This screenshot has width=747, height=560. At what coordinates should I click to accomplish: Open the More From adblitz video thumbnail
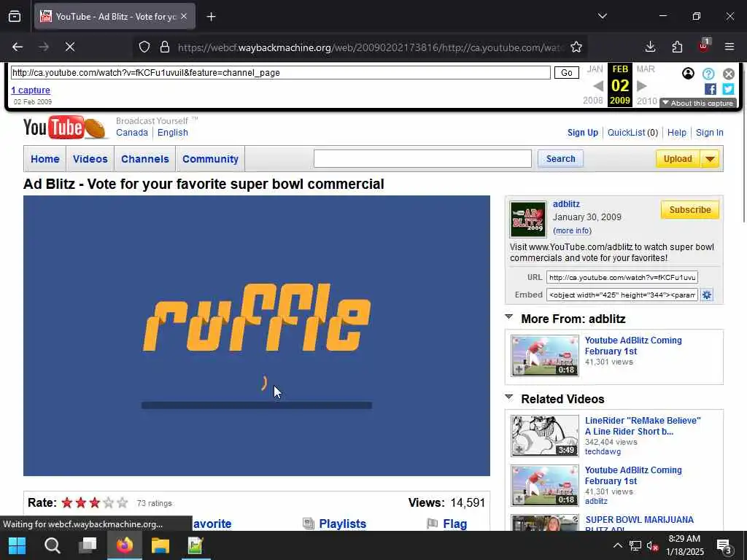pos(544,356)
